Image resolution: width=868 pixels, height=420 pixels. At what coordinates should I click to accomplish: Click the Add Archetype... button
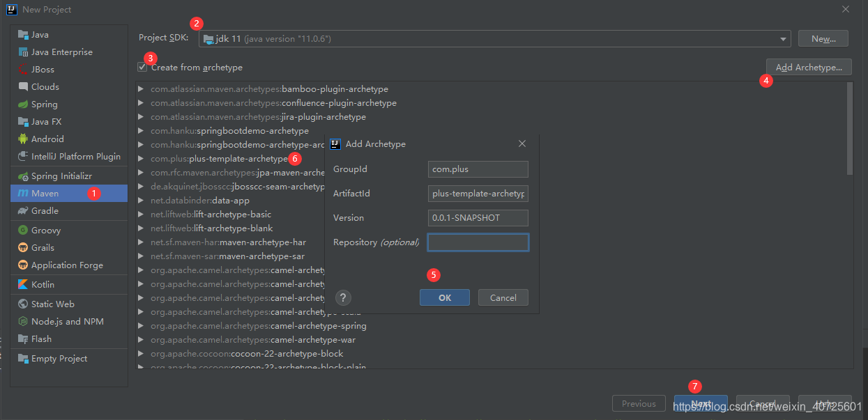coord(809,68)
